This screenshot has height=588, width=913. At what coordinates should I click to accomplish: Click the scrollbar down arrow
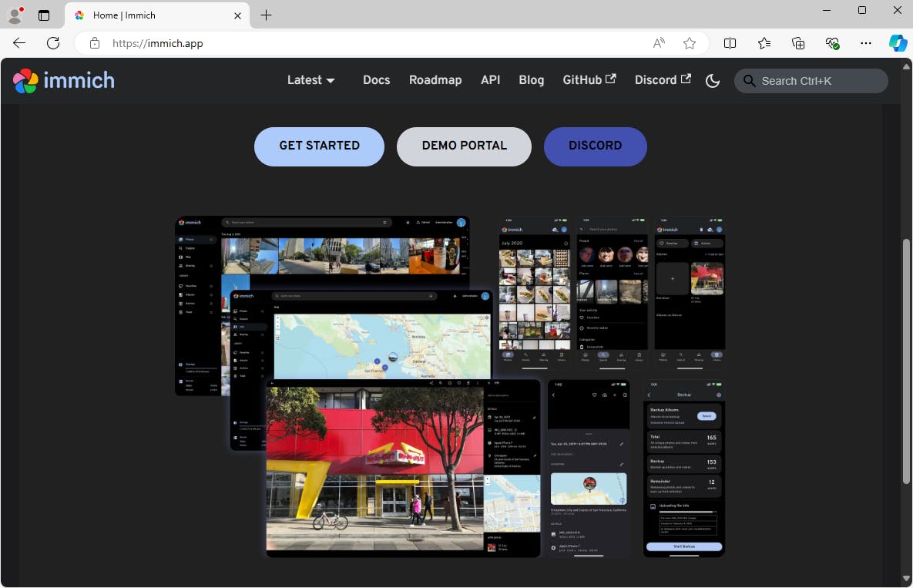coord(907,580)
